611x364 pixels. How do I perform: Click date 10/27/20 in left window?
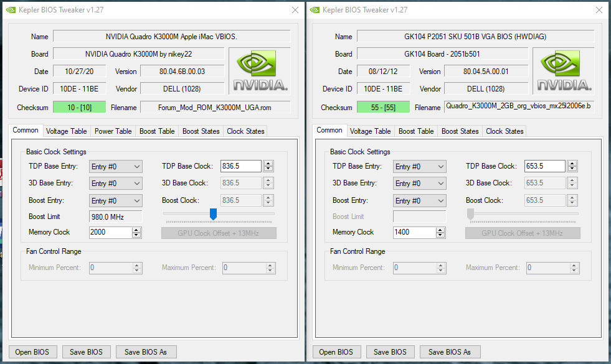80,71
